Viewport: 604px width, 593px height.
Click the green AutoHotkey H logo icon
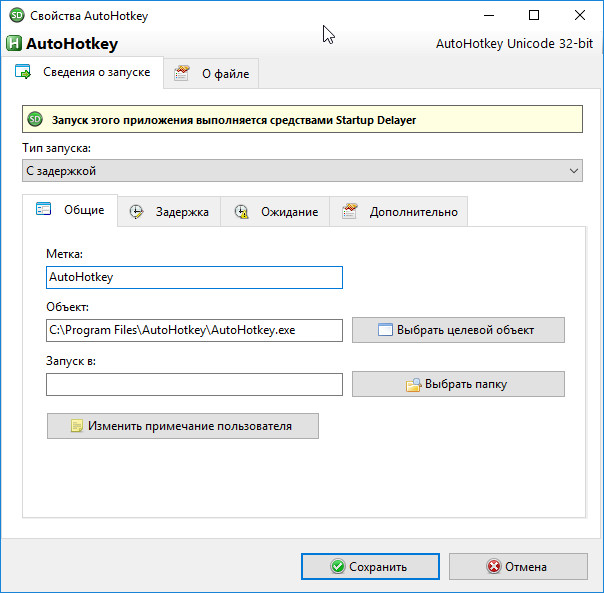click(14, 44)
